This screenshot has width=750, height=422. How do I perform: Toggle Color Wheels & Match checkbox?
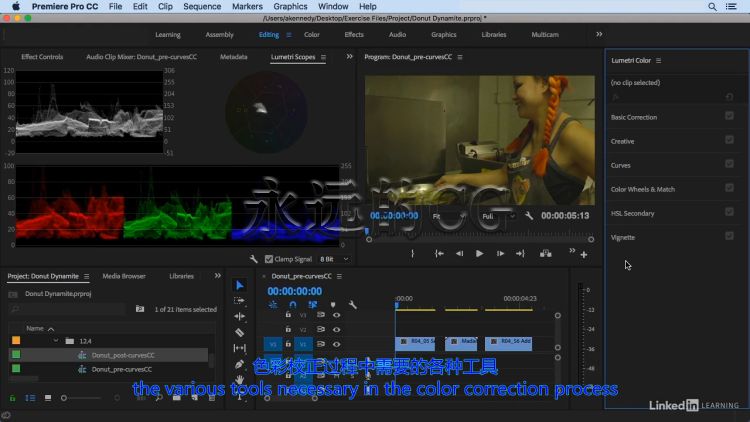pos(729,188)
